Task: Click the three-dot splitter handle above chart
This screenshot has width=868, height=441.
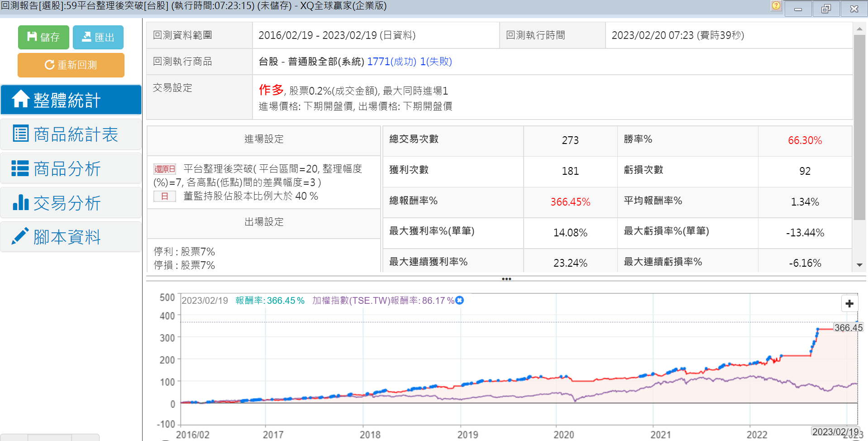Action: tap(506, 279)
